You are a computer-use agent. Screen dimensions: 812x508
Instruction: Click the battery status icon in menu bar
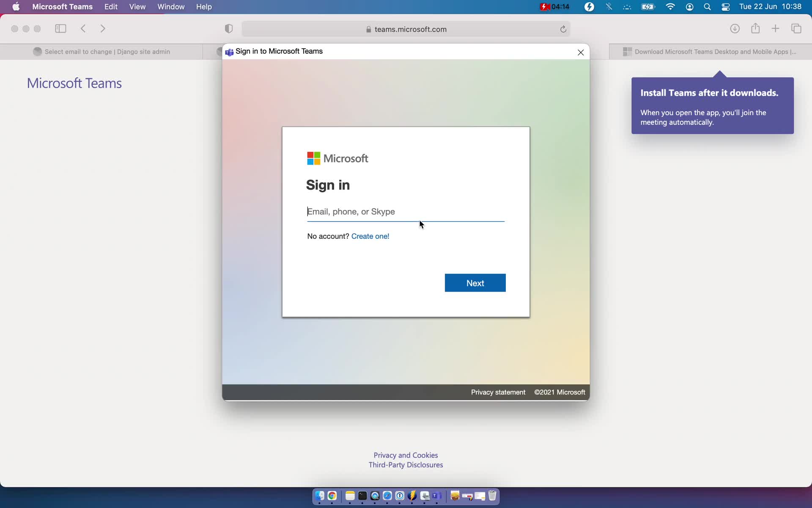[648, 6]
